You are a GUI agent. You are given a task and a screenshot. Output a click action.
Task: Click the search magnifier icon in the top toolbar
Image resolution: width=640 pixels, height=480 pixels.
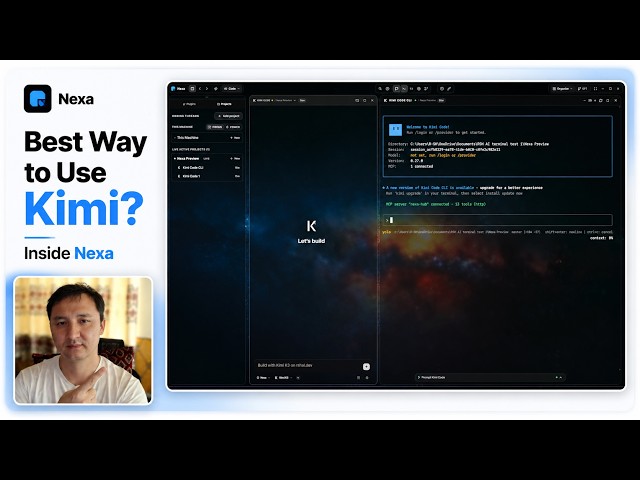pyautogui.click(x=380, y=89)
